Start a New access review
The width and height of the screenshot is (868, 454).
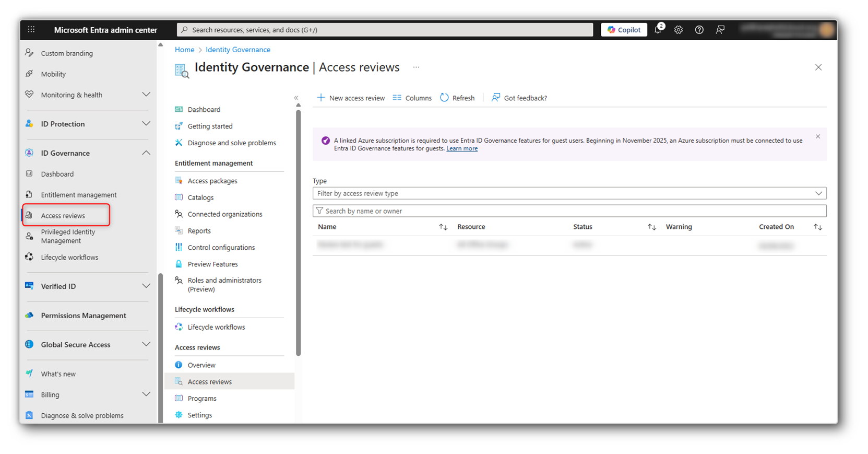pos(351,98)
